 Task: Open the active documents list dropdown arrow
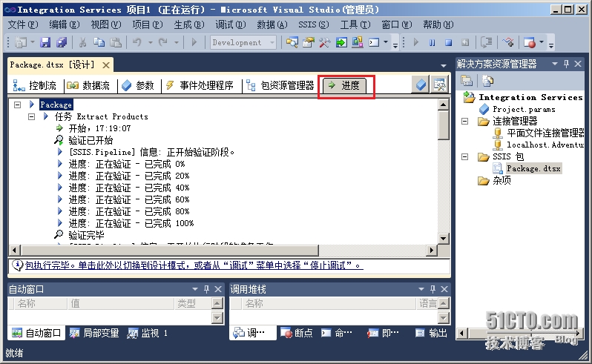[x=443, y=65]
